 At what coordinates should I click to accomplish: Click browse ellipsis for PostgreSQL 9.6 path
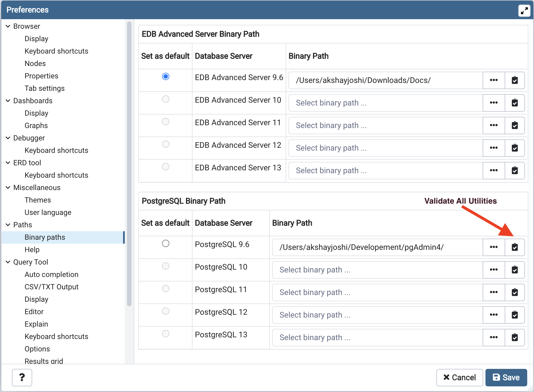(x=494, y=247)
